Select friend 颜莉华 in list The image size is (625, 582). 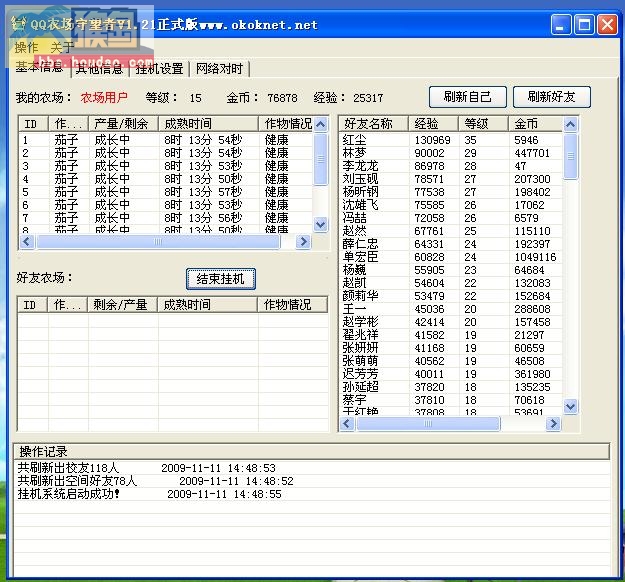(451, 296)
